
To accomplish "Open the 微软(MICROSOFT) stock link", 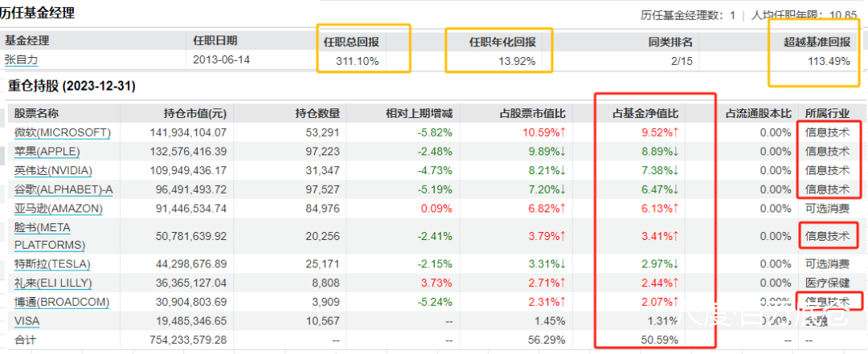I will [x=63, y=132].
